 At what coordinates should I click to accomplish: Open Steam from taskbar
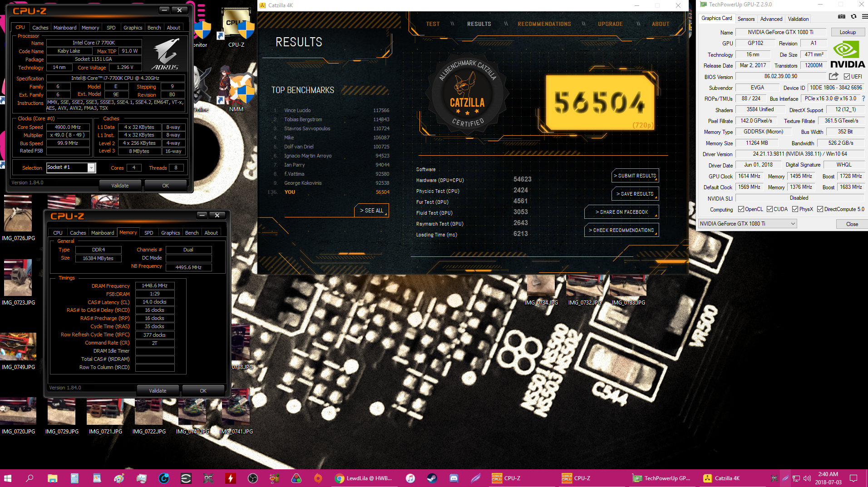(x=432, y=478)
